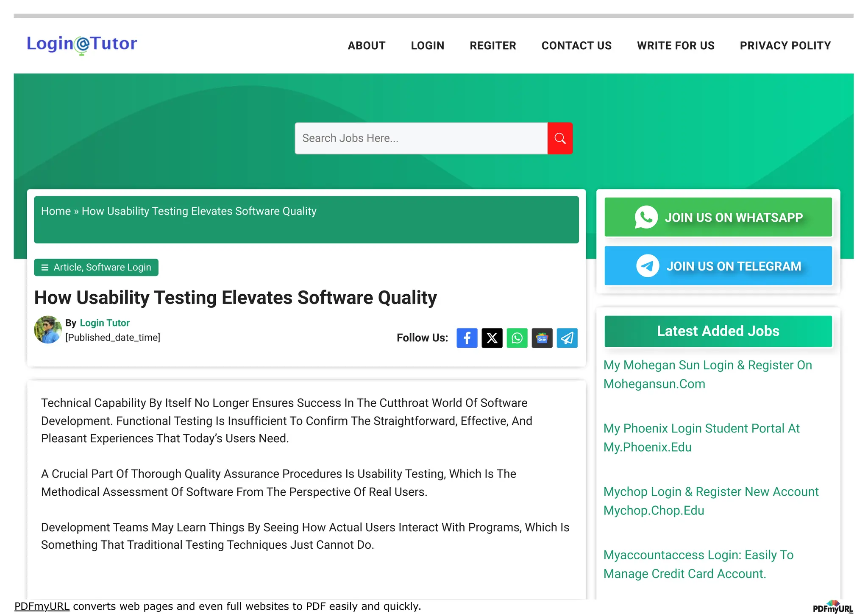Open the REGITER navigation link
This screenshot has height=614, width=868.
pyautogui.click(x=492, y=45)
